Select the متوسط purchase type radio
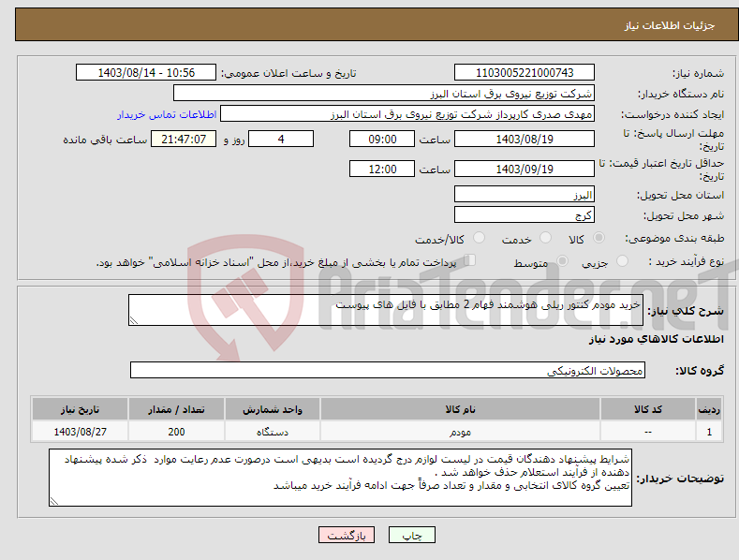 coord(562,261)
